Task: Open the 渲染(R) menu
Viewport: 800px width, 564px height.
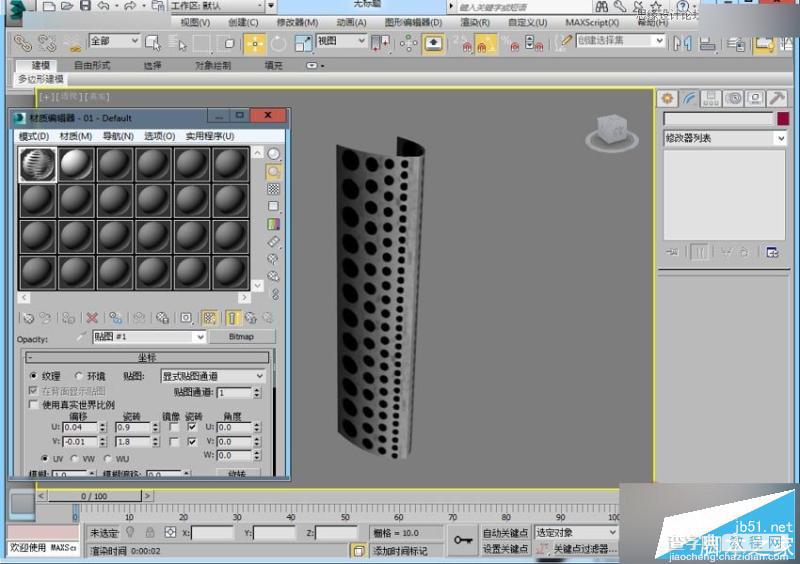Action: pyautogui.click(x=475, y=22)
